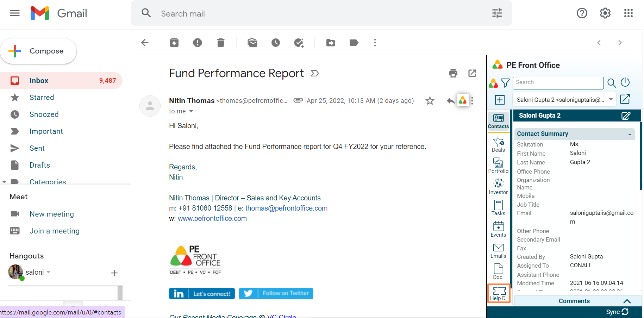Click the Gmail left panel scrollbar
Image resolution: width=644 pixels, height=318 pixels.
pyautogui.click(x=120, y=293)
